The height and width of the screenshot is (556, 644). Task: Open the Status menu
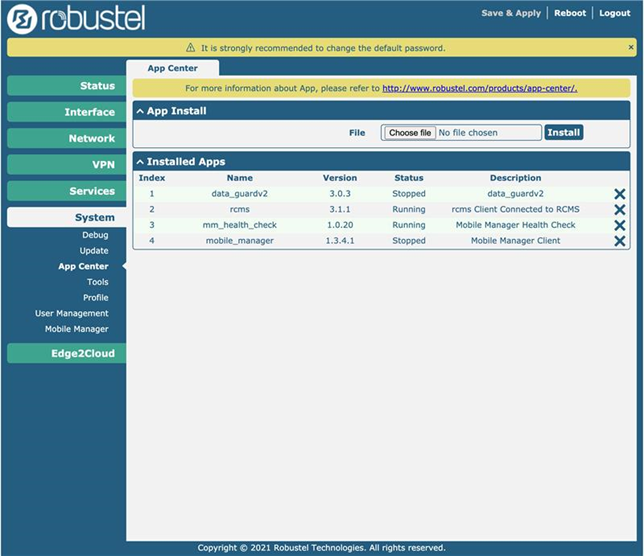click(x=67, y=85)
